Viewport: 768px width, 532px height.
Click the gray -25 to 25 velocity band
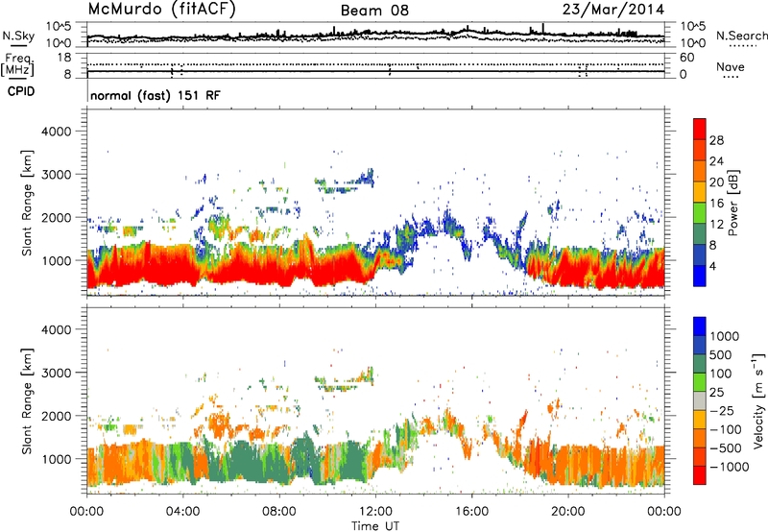pyautogui.click(x=700, y=401)
